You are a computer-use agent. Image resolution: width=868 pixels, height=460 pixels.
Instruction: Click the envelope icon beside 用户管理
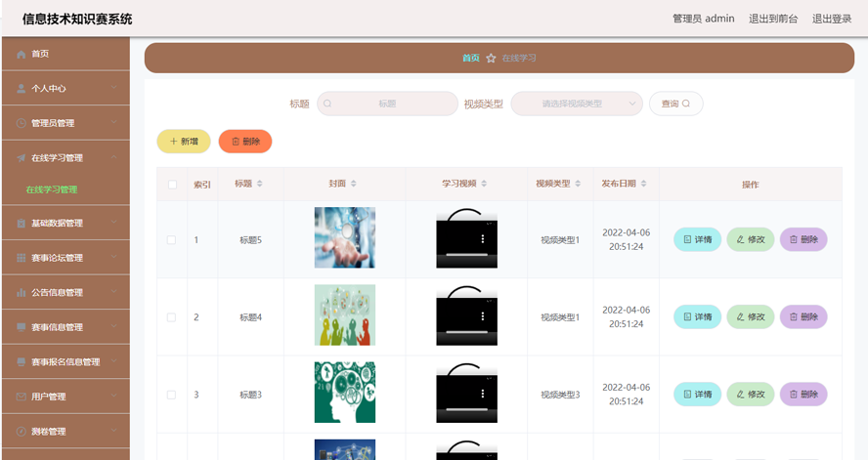point(22,397)
